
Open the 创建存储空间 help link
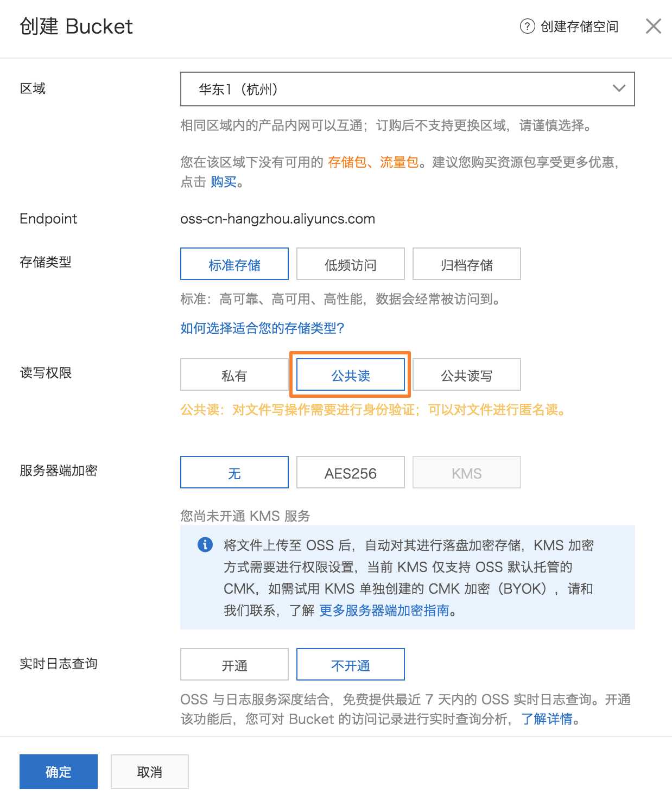(579, 27)
